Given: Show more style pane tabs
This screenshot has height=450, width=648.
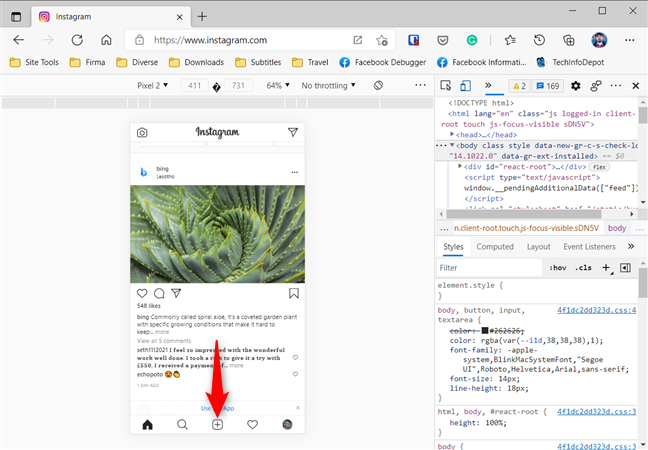Looking at the screenshot, I should click(631, 246).
